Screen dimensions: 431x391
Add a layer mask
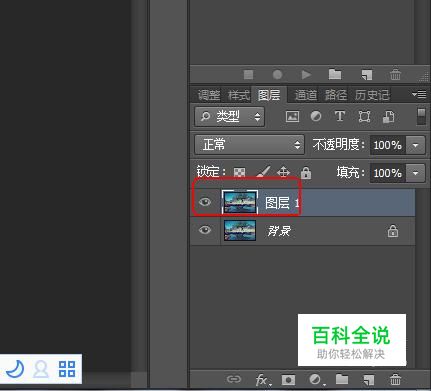(288, 380)
